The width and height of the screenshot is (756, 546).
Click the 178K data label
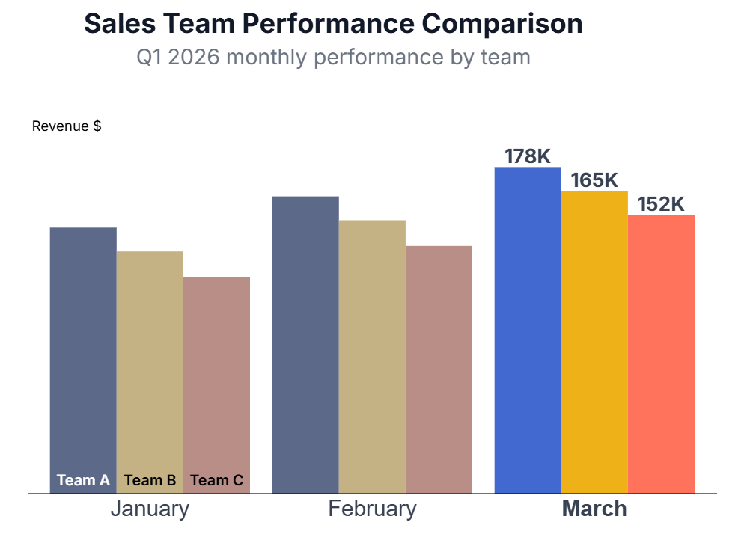(528, 156)
